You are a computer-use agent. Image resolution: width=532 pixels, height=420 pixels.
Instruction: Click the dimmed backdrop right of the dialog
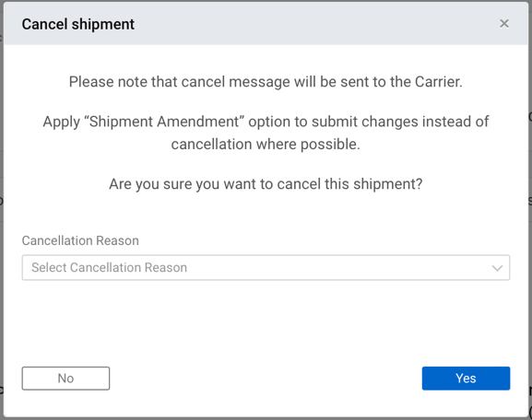tap(530, 210)
